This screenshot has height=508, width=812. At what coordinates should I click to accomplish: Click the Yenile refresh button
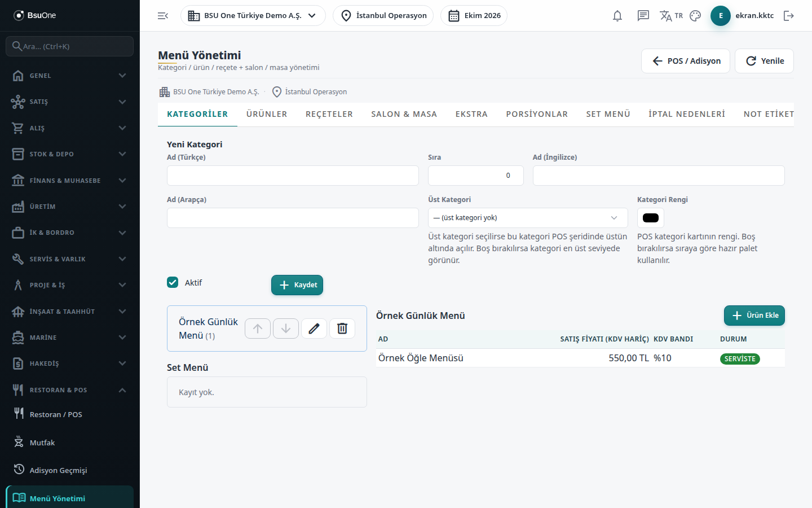[x=764, y=61]
